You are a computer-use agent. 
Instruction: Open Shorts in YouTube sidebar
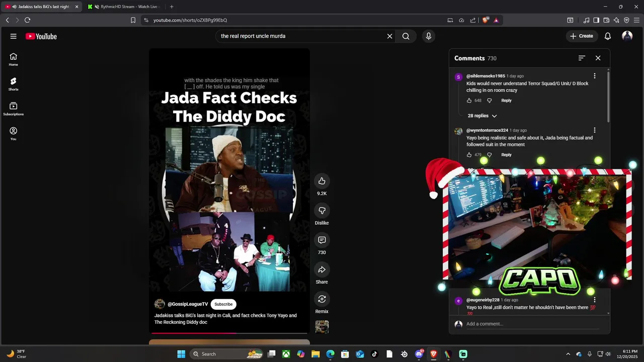point(14,84)
